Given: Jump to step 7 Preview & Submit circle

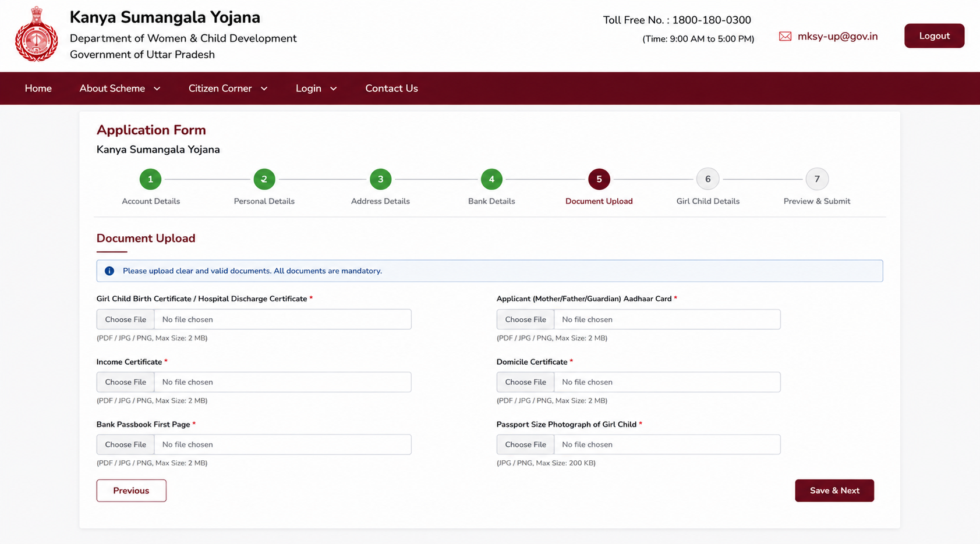Looking at the screenshot, I should pyautogui.click(x=817, y=179).
